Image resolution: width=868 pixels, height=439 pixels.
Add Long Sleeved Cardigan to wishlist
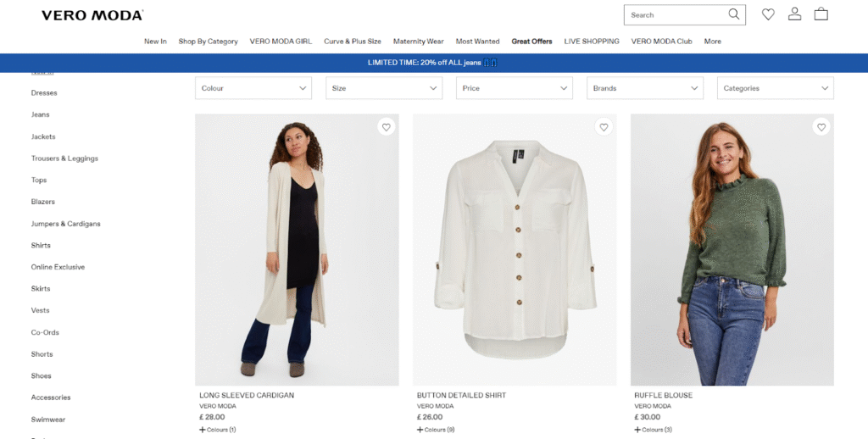pyautogui.click(x=386, y=127)
